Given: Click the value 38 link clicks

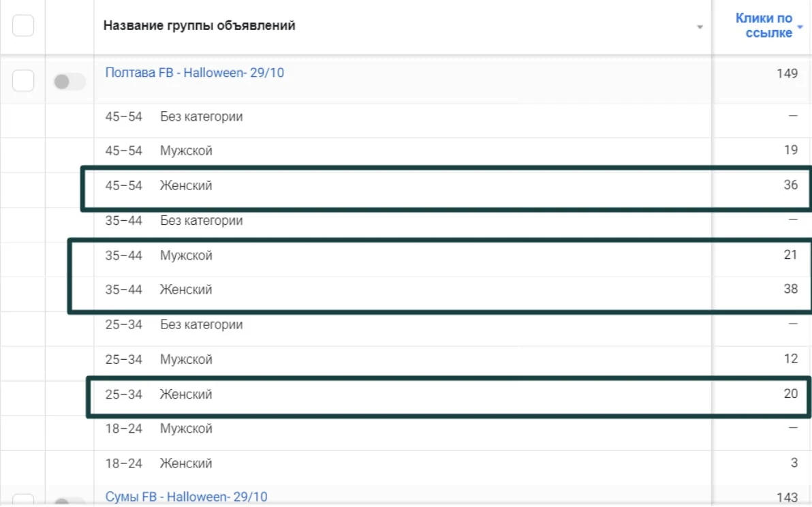Looking at the screenshot, I should [x=791, y=289].
